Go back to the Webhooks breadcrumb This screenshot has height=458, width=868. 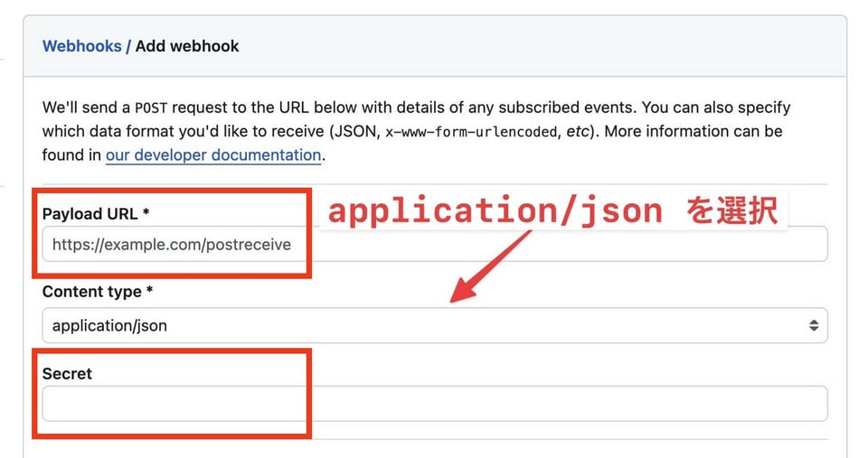(81, 46)
